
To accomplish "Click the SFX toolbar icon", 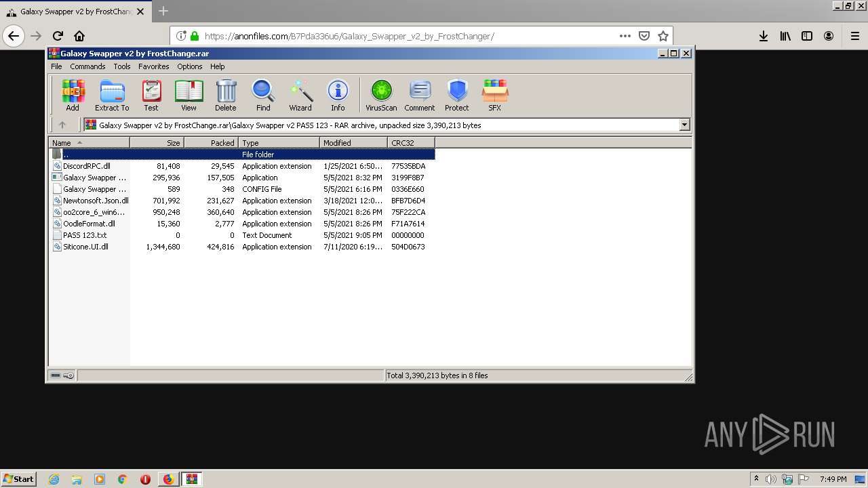I will click(495, 95).
